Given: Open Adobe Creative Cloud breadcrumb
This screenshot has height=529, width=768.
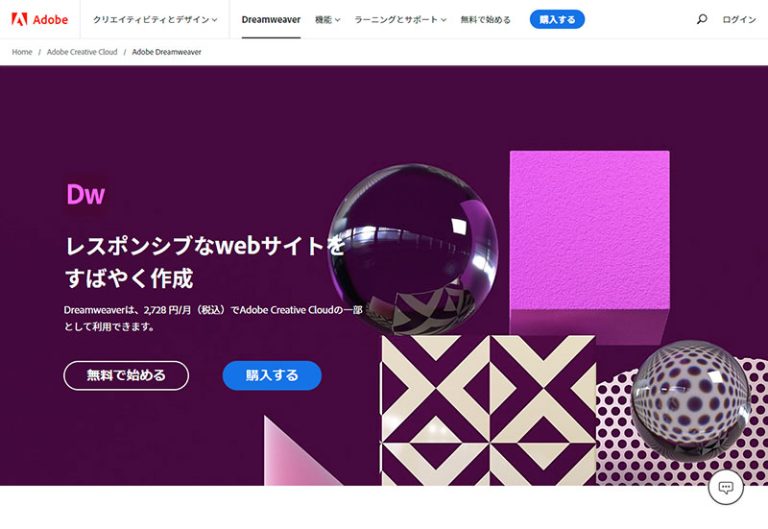Looking at the screenshot, I should tap(82, 52).
